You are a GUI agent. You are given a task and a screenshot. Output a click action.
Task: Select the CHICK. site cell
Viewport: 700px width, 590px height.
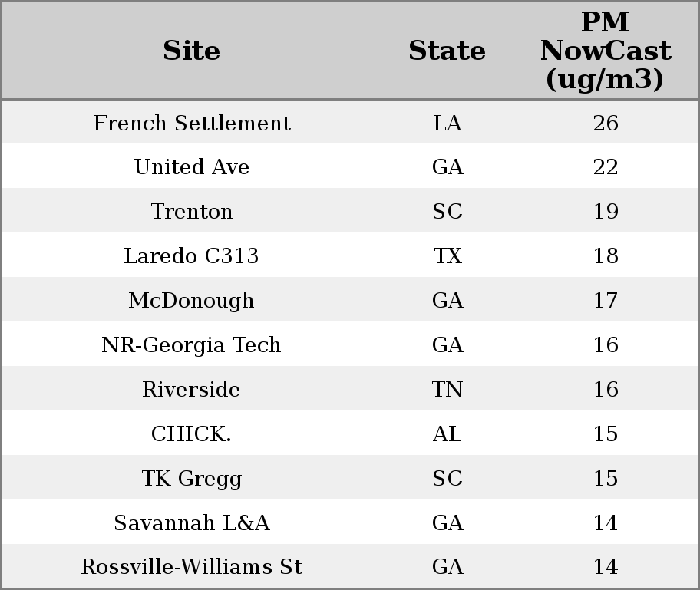click(191, 434)
